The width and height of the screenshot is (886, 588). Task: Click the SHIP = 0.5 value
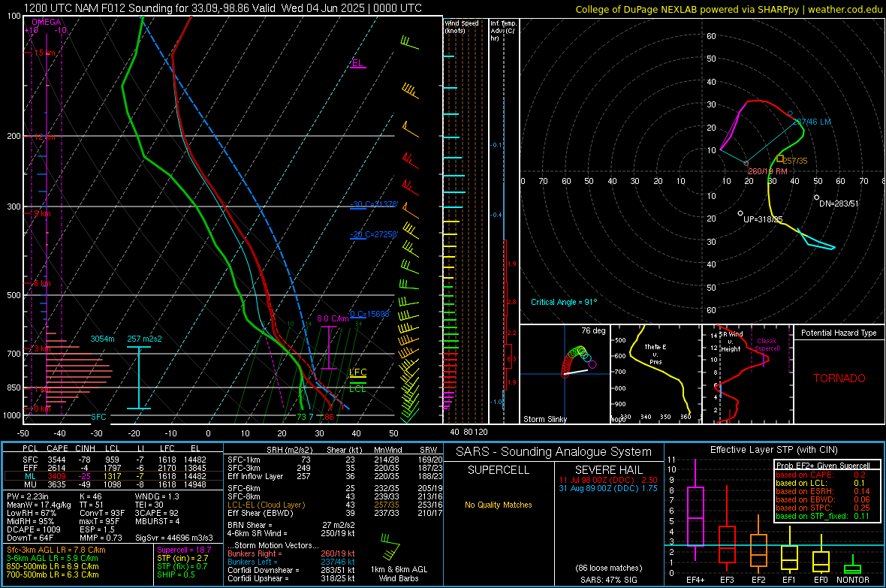click(x=176, y=574)
